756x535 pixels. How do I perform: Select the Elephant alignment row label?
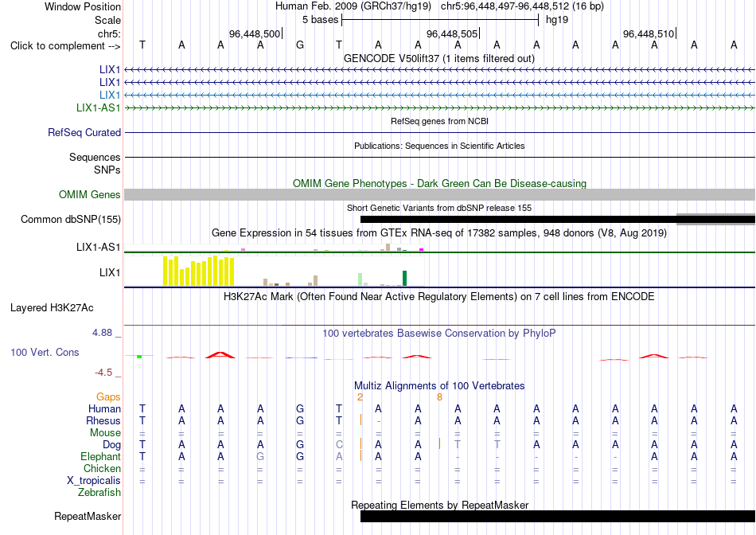click(100, 456)
